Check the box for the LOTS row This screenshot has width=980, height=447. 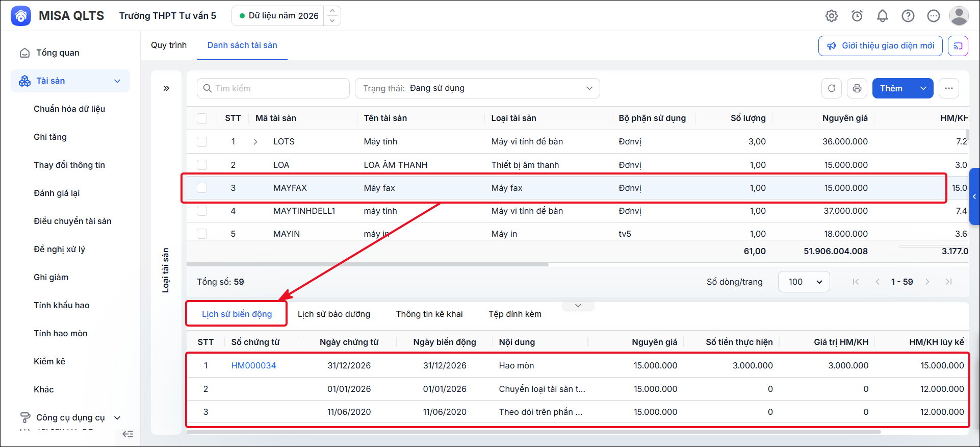(x=202, y=142)
